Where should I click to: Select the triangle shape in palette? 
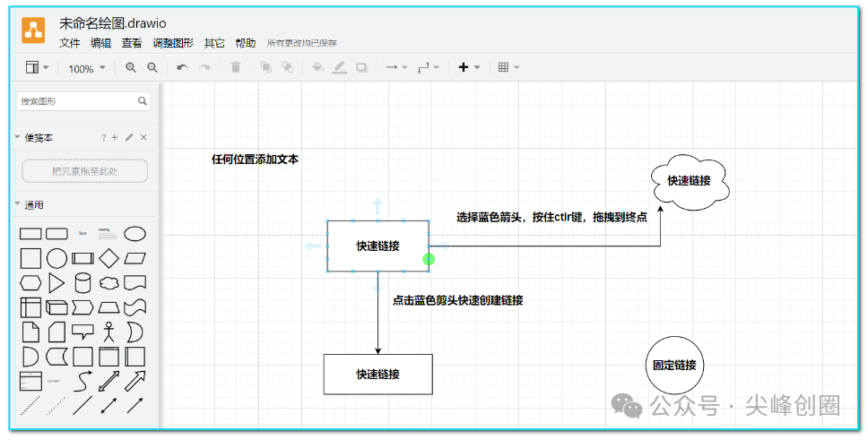[x=56, y=283]
